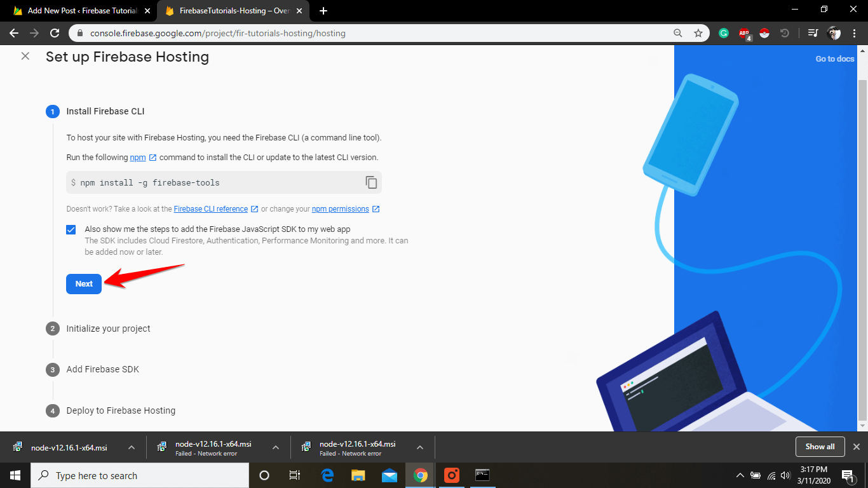This screenshot has width=868, height=488.
Task: Open the zoom search icon in address bar
Action: [678, 33]
